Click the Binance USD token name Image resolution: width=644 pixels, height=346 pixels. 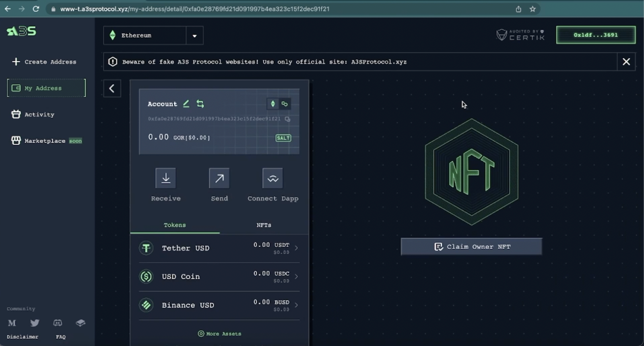coord(188,305)
